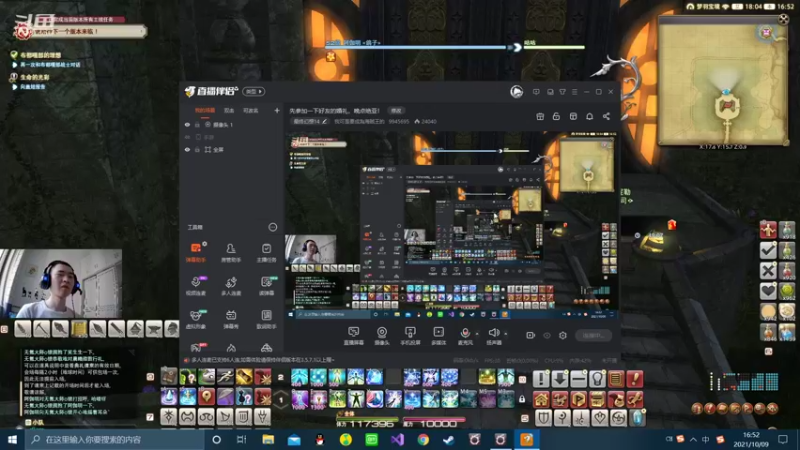Open 主播任务 tool in toolbox
This screenshot has height=450, width=800.
pyautogui.click(x=266, y=253)
